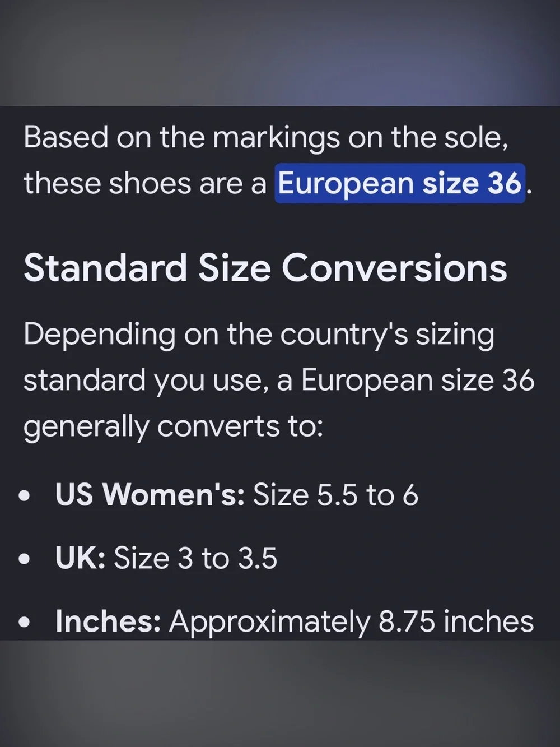The width and height of the screenshot is (560, 747).
Task: Click the 'Depending on the country's sizing' line
Action: pyautogui.click(x=259, y=336)
